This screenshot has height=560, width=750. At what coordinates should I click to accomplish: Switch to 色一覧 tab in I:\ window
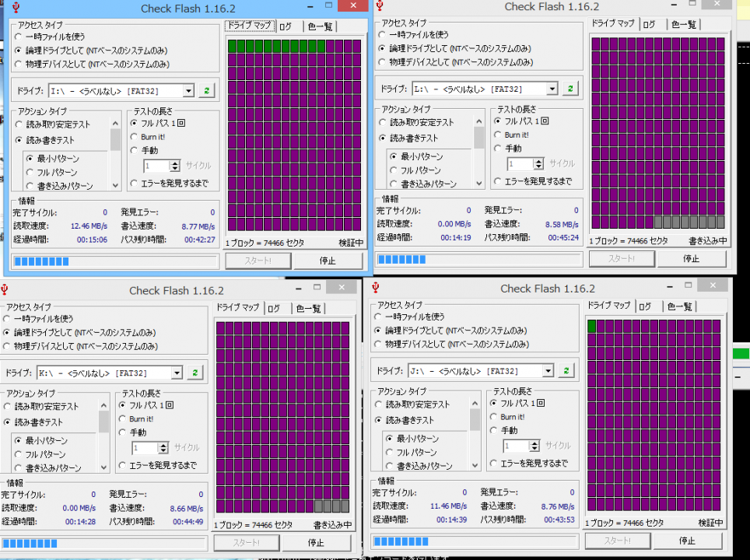(x=320, y=26)
